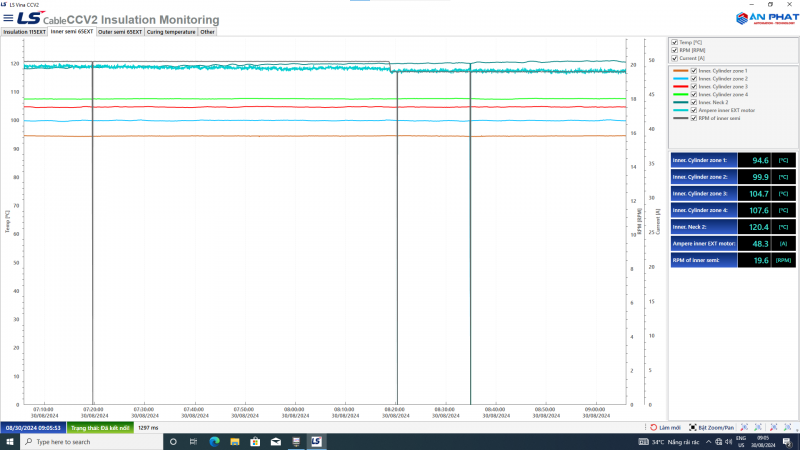The image size is (800, 450).
Task: Click the Làm mới refresh icon
Action: 653,428
